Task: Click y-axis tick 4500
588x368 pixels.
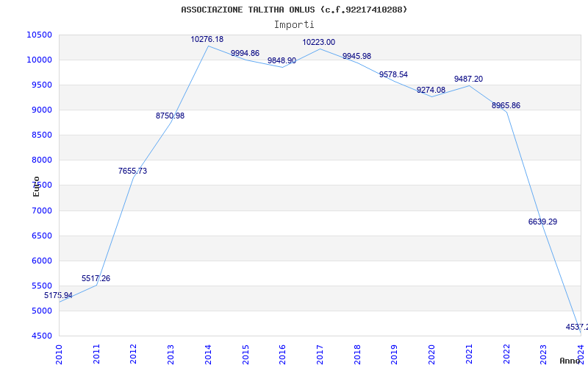Action: (x=41, y=336)
